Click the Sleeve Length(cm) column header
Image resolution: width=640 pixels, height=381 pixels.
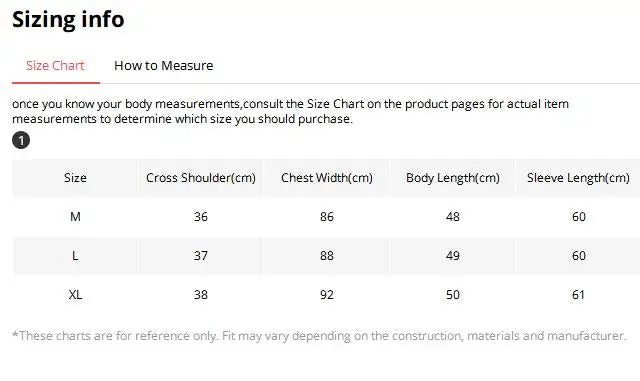pos(578,178)
